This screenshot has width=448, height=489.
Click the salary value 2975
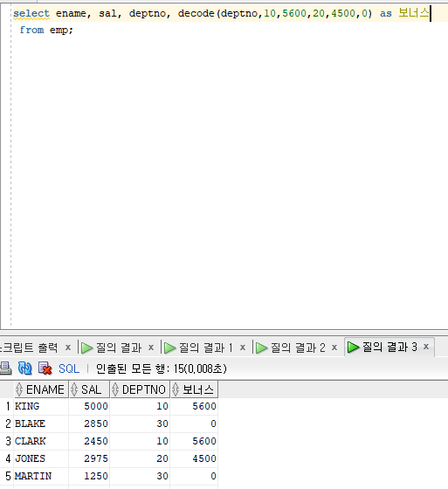(x=89, y=458)
